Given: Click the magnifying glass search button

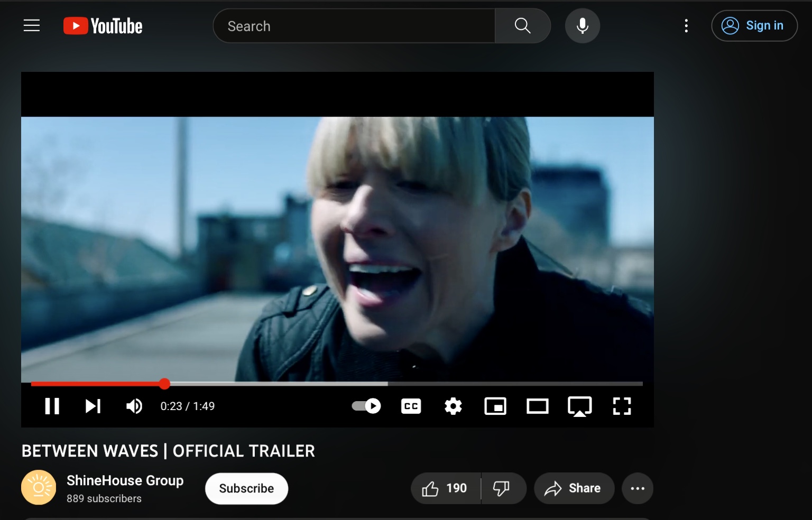Looking at the screenshot, I should click(522, 26).
